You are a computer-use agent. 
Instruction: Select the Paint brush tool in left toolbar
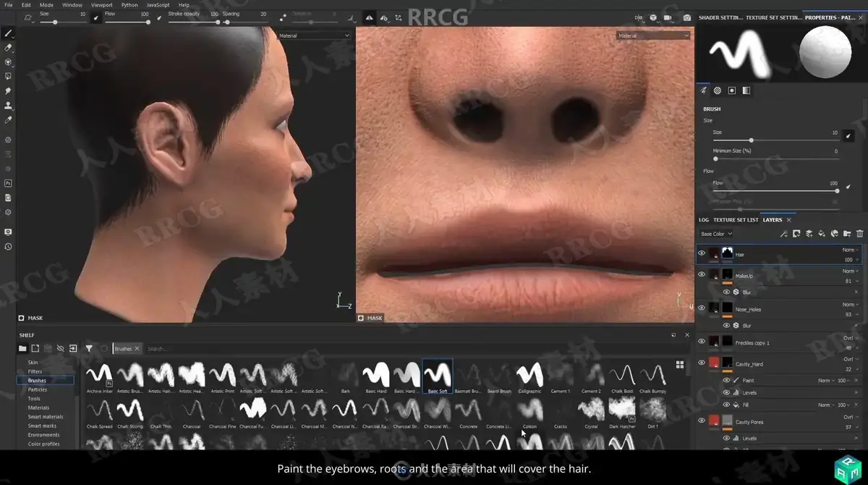click(x=8, y=33)
